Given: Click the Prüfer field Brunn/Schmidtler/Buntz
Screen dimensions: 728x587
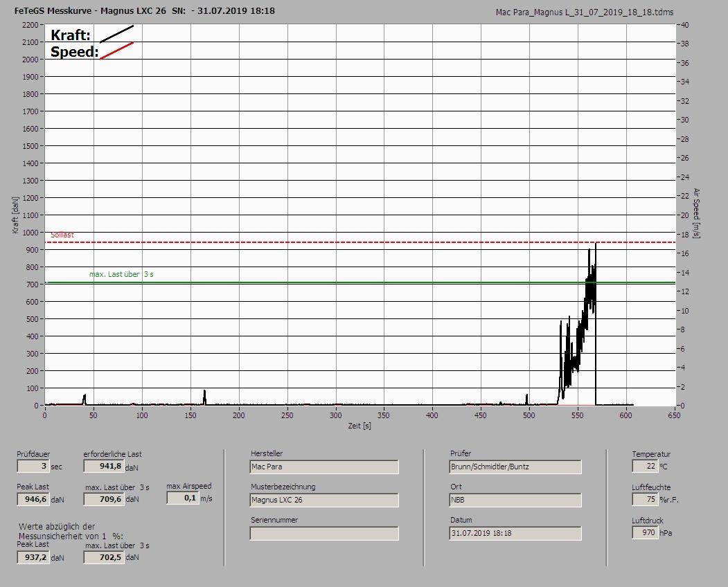Looking at the screenshot, I should (515, 467).
